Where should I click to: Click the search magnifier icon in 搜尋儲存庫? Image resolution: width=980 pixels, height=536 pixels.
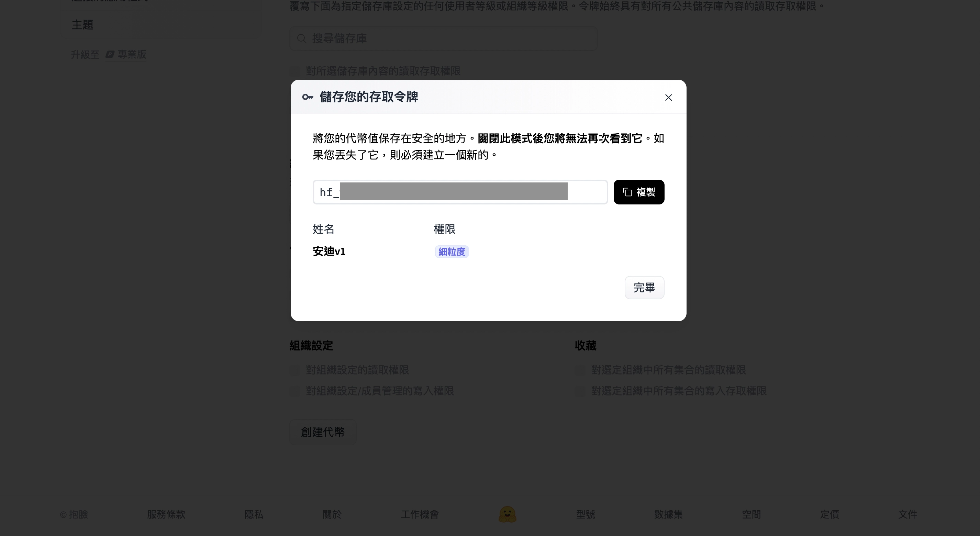coord(302,38)
